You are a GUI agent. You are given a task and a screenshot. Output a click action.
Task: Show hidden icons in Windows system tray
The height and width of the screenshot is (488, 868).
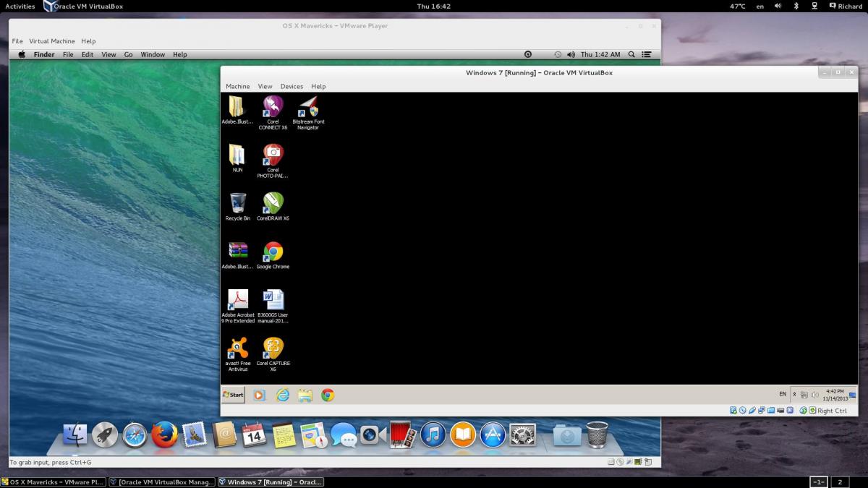click(794, 395)
